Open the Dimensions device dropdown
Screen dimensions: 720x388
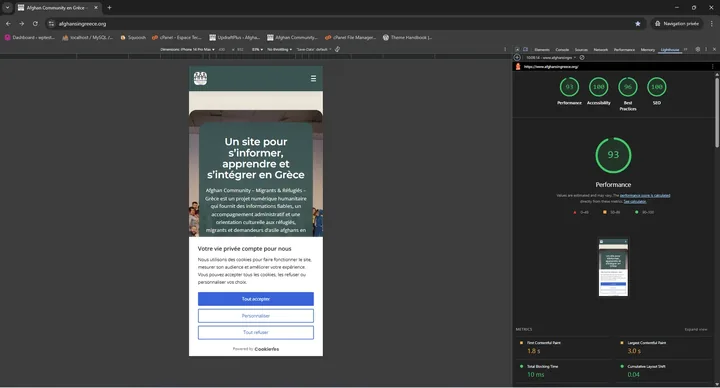point(187,49)
